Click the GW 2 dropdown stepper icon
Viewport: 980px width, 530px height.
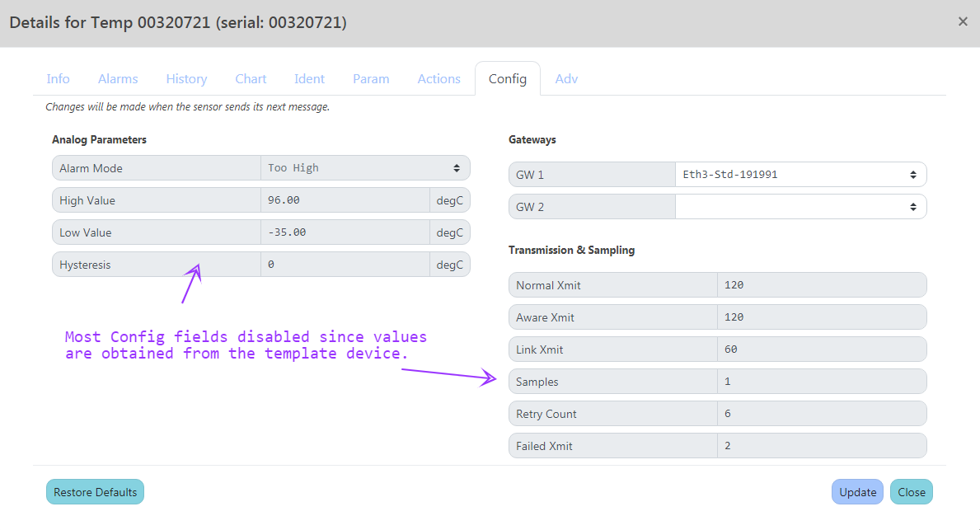(912, 206)
